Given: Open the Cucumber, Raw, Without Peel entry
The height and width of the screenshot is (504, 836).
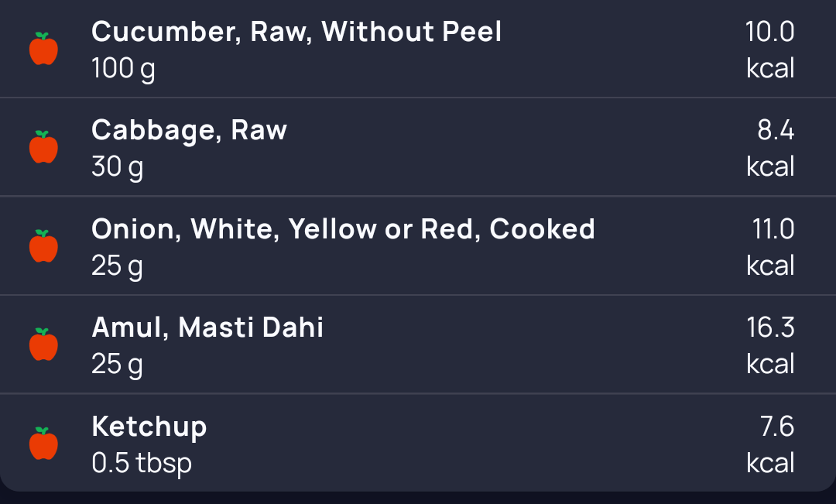Looking at the screenshot, I should coord(296,32).
